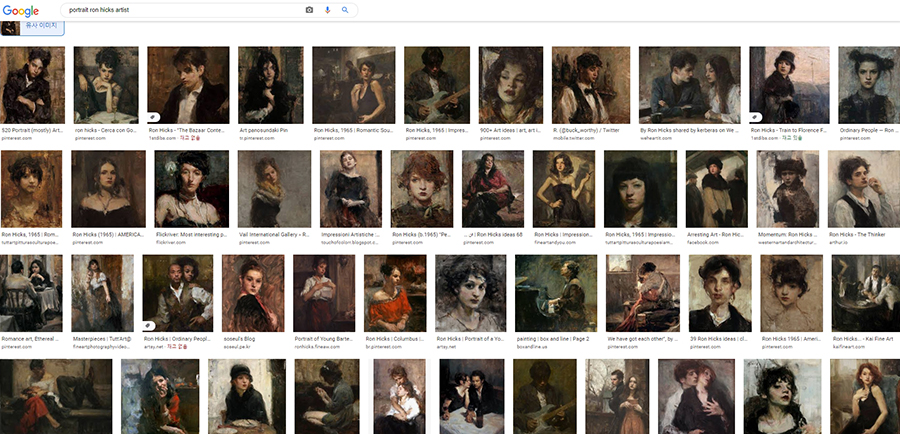Open 'Ordinary People — Ron' pinterest thumbnail
The width and height of the screenshot is (900, 434).
[x=869, y=85]
